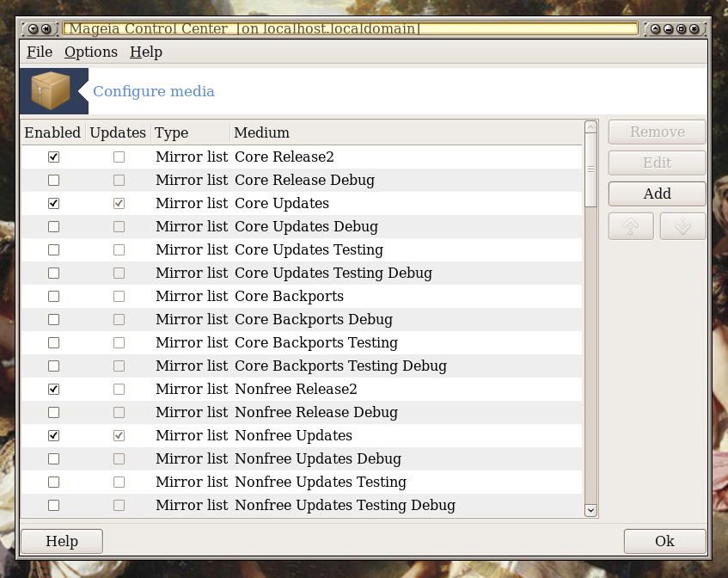The width and height of the screenshot is (728, 578).
Task: Sort by the Type column header
Action: pos(190,132)
